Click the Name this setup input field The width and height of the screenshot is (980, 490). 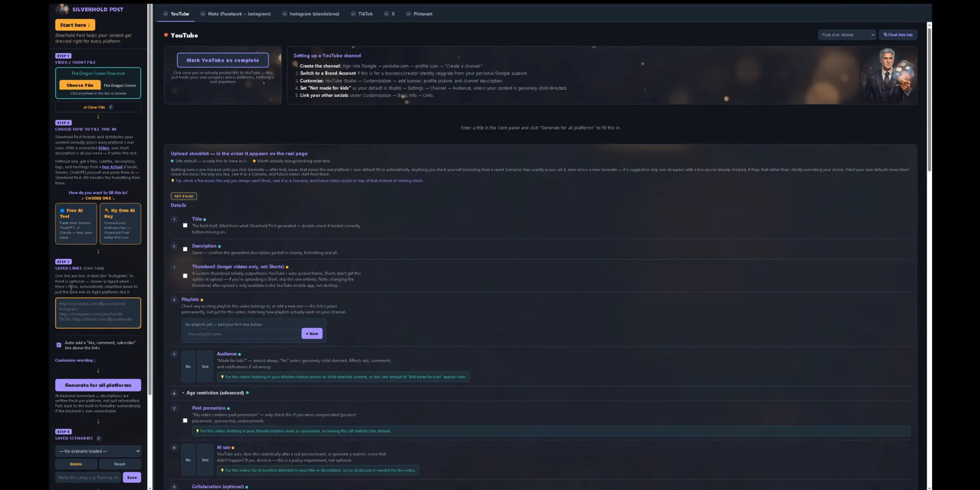click(88, 477)
